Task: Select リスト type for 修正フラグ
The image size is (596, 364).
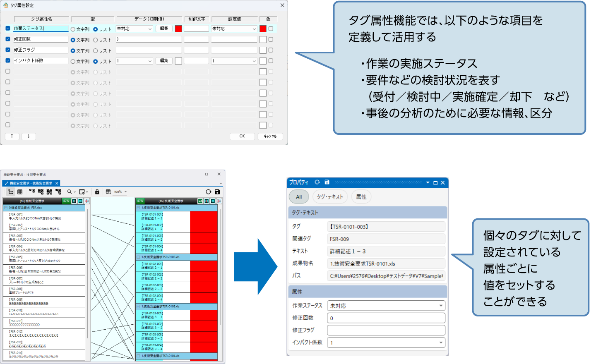Action: click(96, 51)
